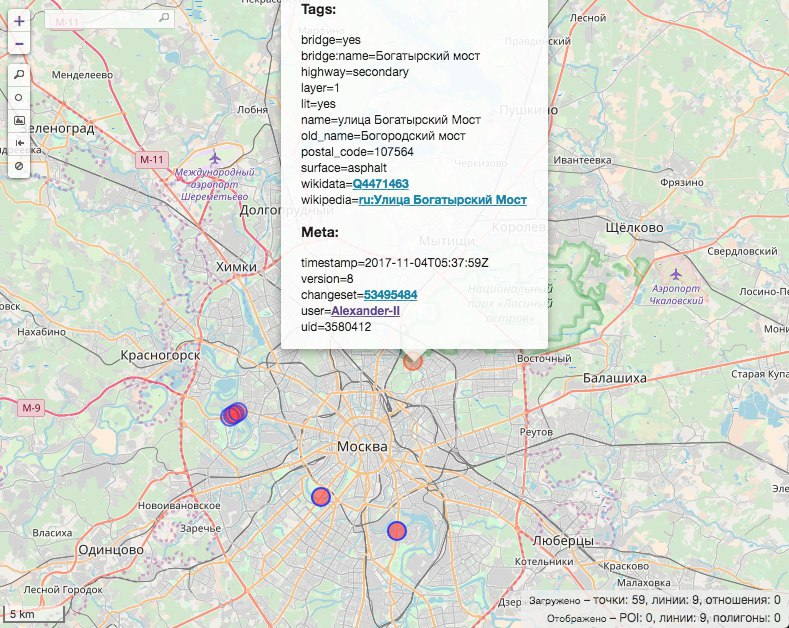Click the Sheremetyevo airport plane icon
Image resolution: width=789 pixels, height=628 pixels.
tap(215, 159)
